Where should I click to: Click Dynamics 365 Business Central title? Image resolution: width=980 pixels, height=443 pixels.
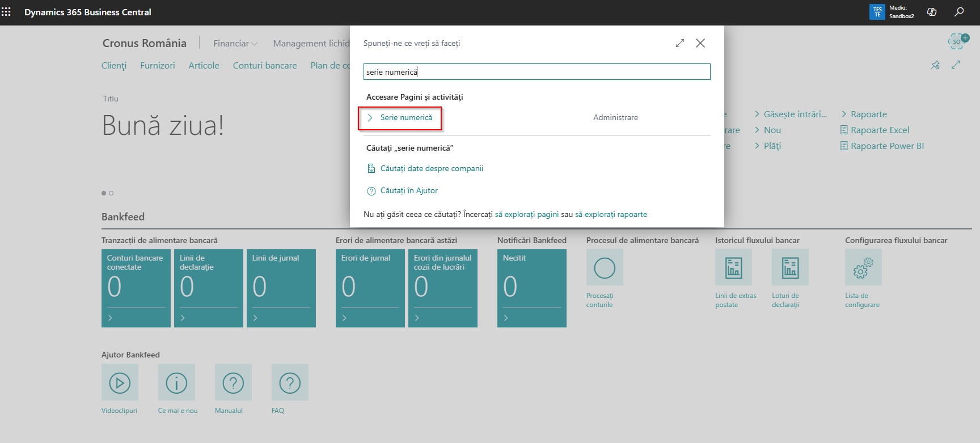tap(88, 12)
